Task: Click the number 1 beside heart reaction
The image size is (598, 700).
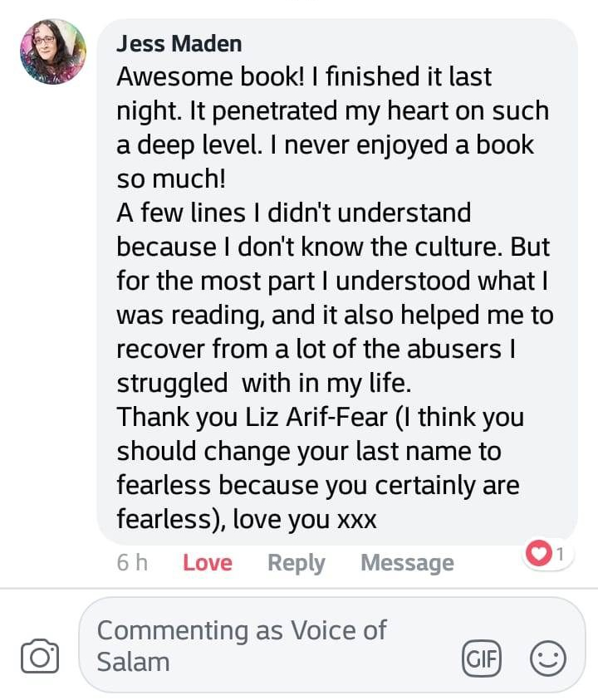Action: pos(560,554)
